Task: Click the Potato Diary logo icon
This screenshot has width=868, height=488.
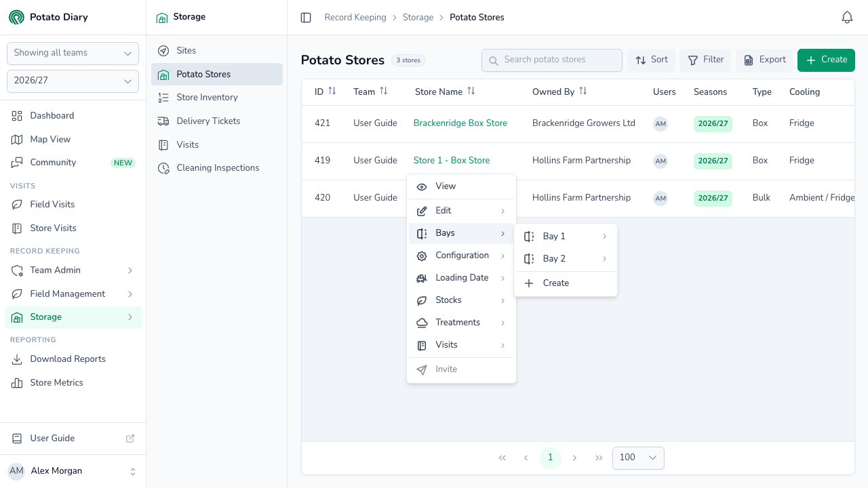Action: click(x=16, y=17)
